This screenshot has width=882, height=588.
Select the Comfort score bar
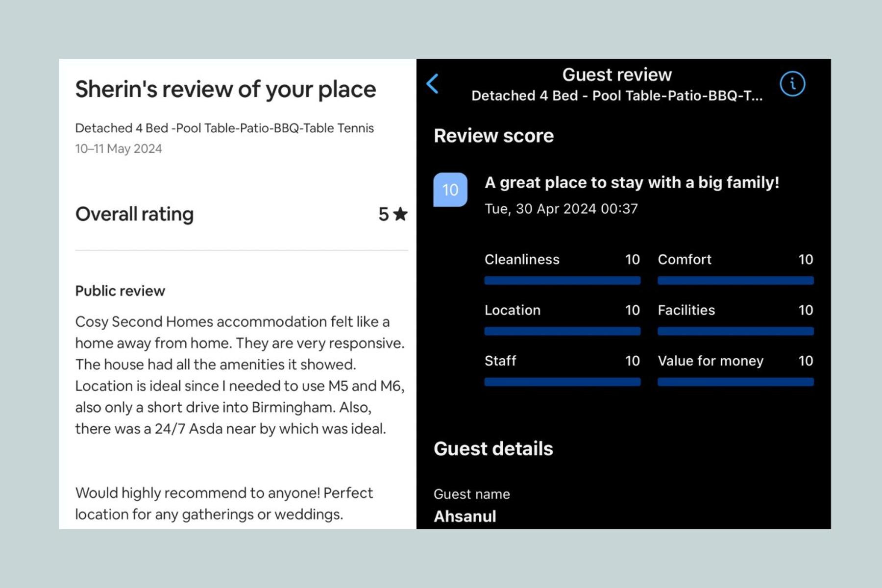735,281
